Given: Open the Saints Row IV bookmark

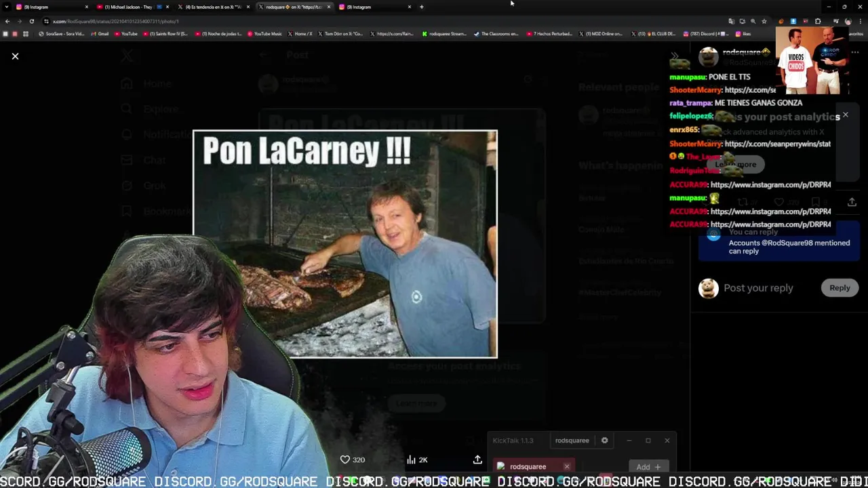Looking at the screenshot, I should pyautogui.click(x=165, y=34).
